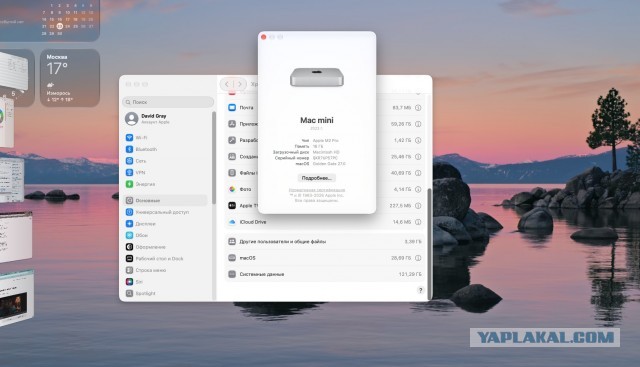The image size is (640, 367).
Task: Click the storage list vertical scrollbar
Action: [x=429, y=243]
